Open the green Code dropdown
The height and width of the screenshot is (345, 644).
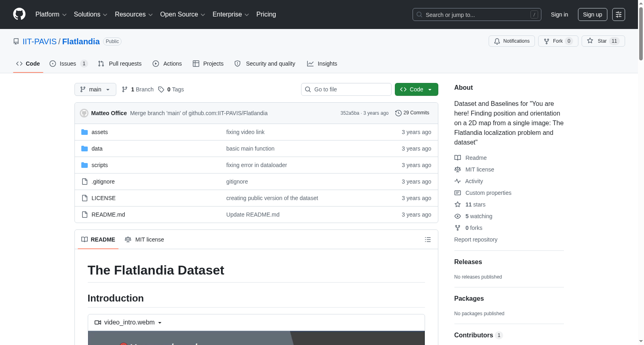(x=416, y=89)
